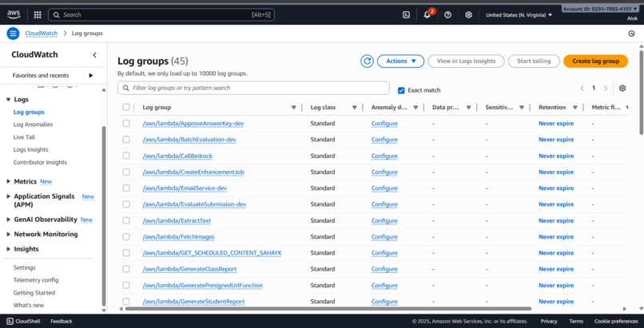The width and height of the screenshot is (644, 328).
Task: Check the CallBedrock row checkbox
Action: click(x=126, y=156)
